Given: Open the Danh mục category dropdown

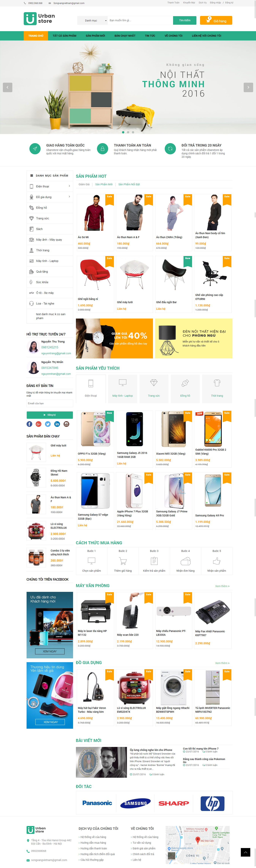Looking at the screenshot, I should pos(92,21).
